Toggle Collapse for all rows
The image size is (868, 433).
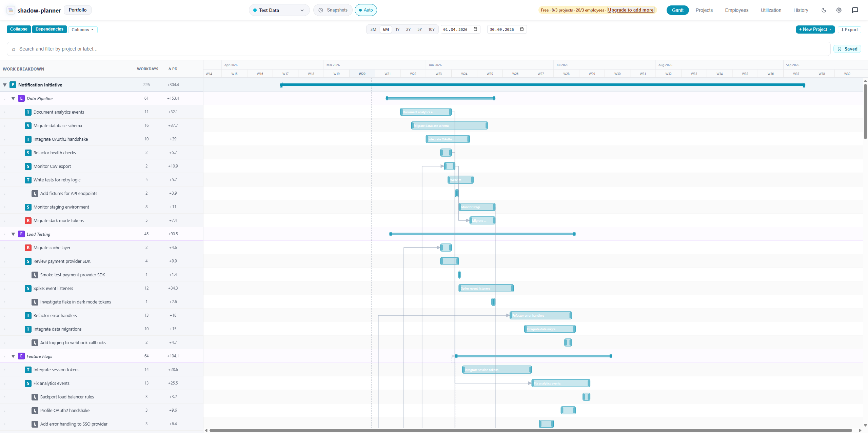coord(19,29)
